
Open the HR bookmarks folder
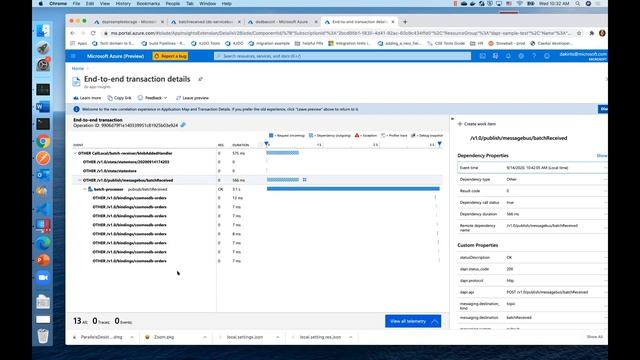[477, 43]
